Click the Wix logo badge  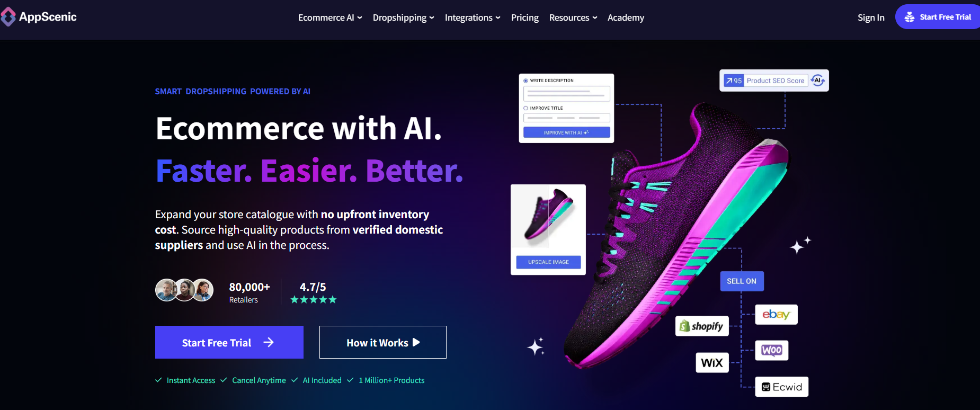[712, 363]
